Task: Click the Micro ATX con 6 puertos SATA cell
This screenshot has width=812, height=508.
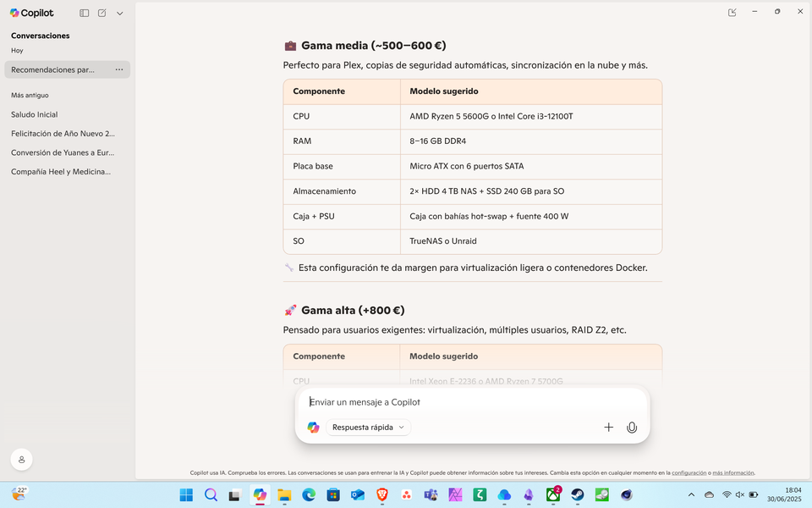Action: tap(531, 167)
